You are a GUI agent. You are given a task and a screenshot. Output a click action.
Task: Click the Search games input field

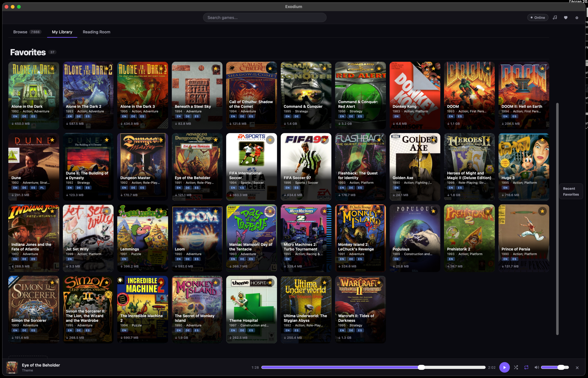(x=265, y=17)
